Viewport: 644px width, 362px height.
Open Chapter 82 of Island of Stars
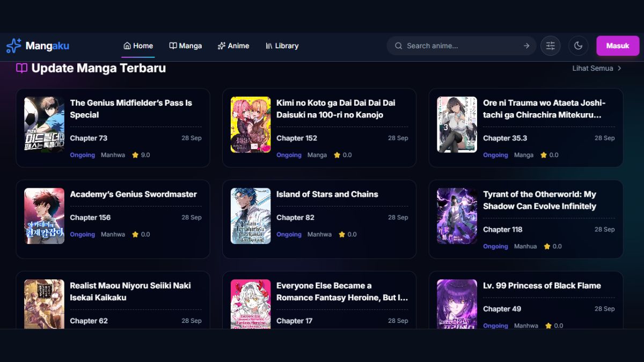295,218
